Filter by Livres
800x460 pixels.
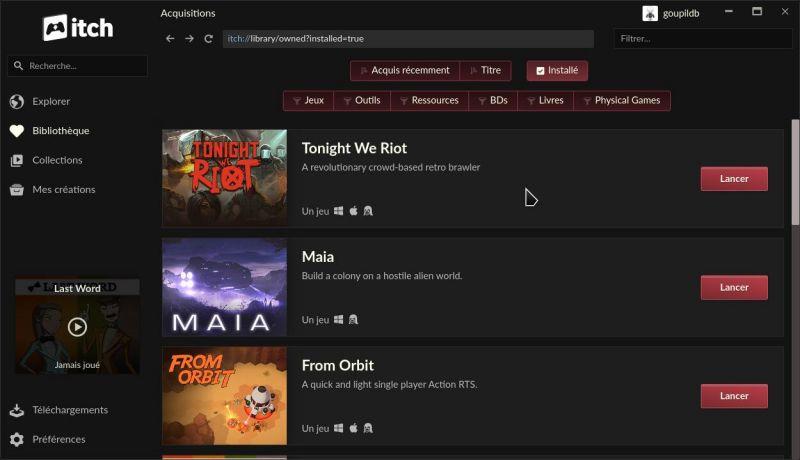(x=545, y=100)
